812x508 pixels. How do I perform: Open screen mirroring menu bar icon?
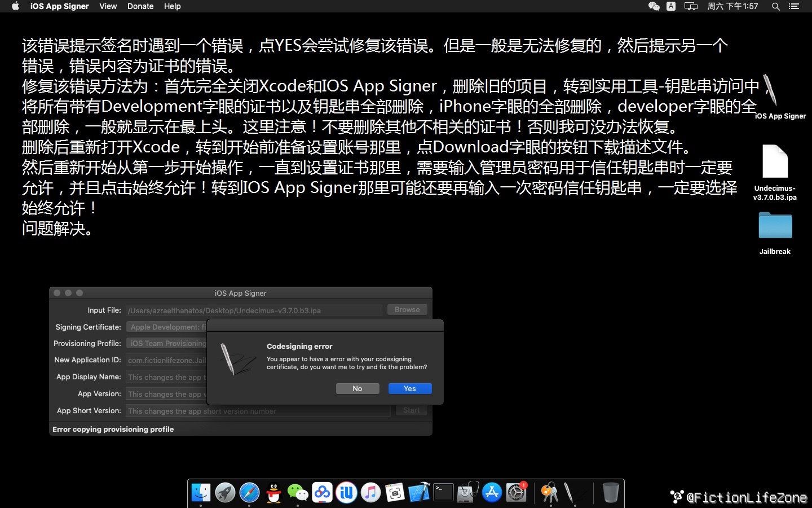click(x=691, y=6)
